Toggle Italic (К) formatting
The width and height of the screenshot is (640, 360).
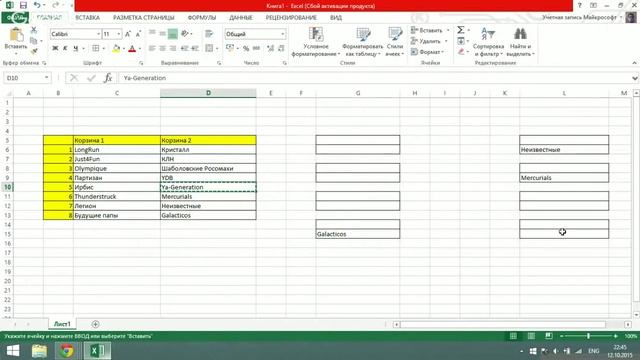pyautogui.click(x=65, y=49)
